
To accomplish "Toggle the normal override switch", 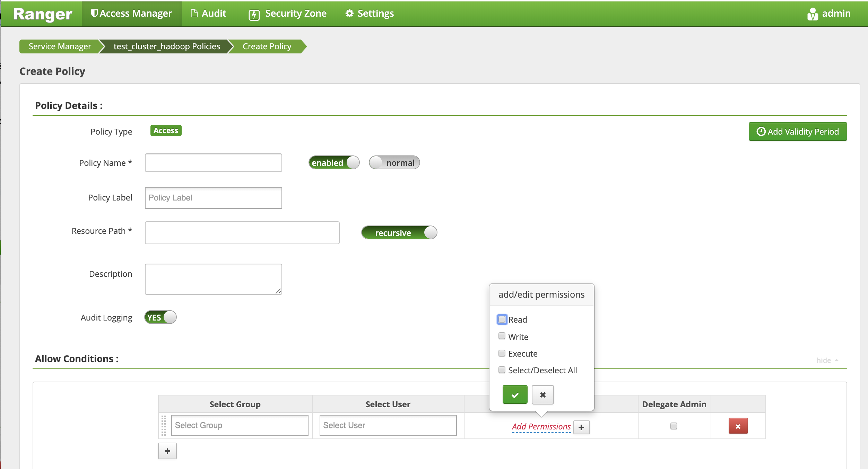I will click(394, 162).
